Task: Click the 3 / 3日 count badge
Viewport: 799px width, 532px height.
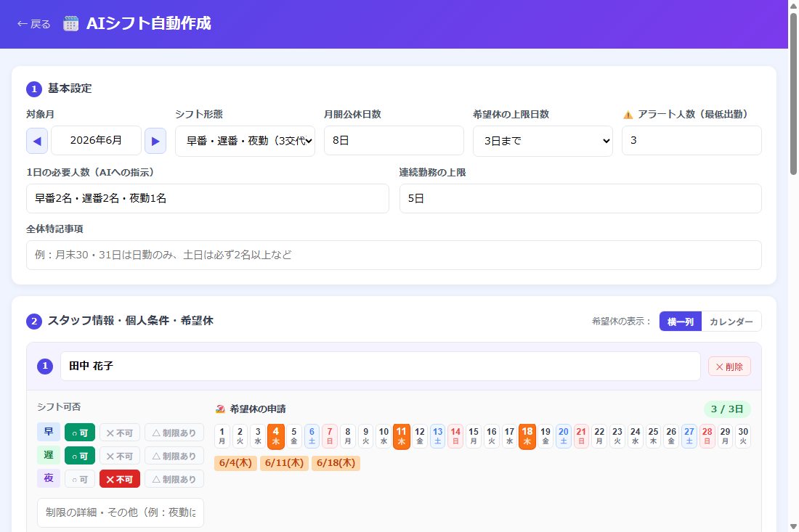Action: (x=727, y=409)
